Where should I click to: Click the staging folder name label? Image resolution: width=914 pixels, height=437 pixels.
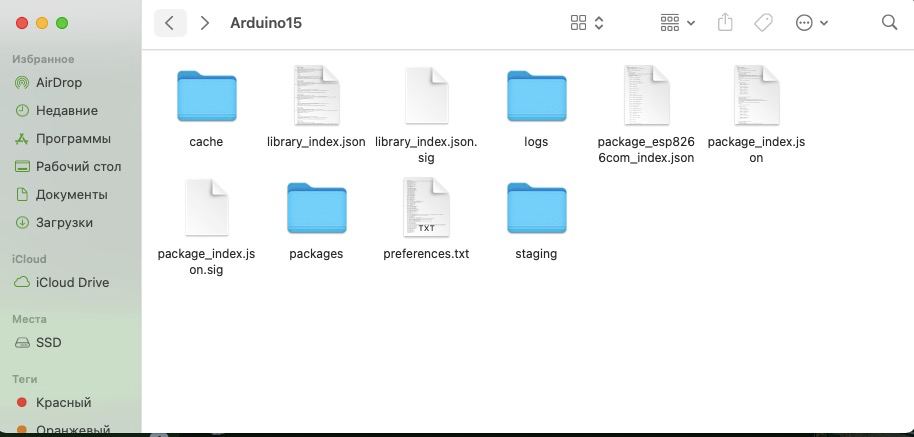click(x=536, y=254)
